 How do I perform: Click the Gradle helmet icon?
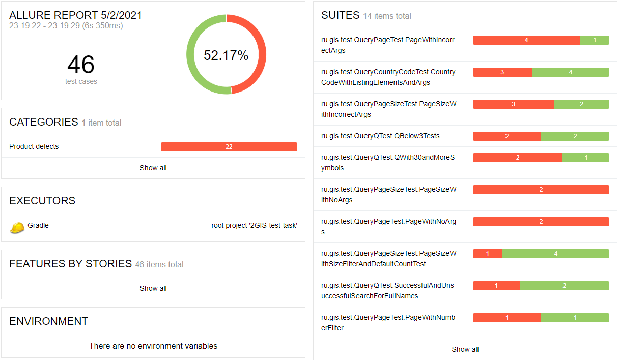17,228
